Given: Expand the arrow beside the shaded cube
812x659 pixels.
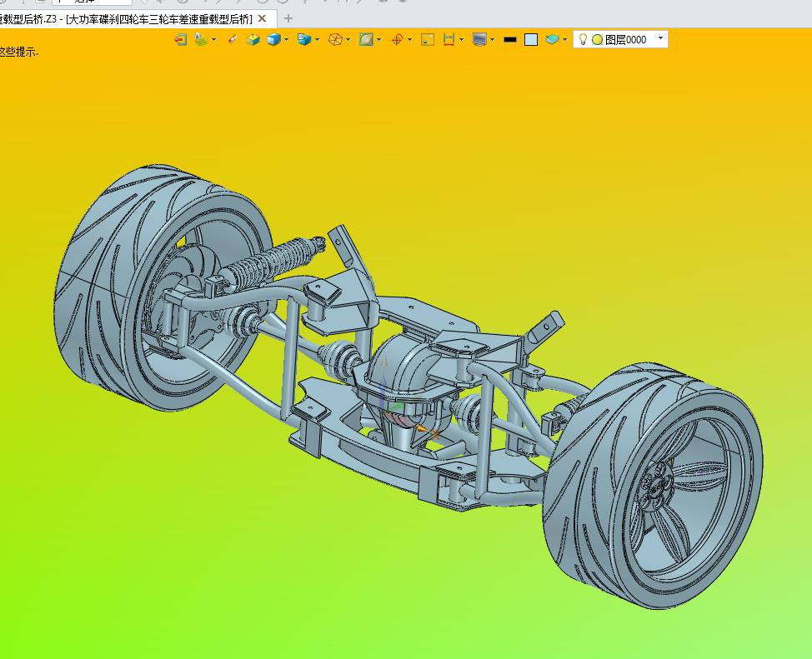Looking at the screenshot, I should (287, 39).
